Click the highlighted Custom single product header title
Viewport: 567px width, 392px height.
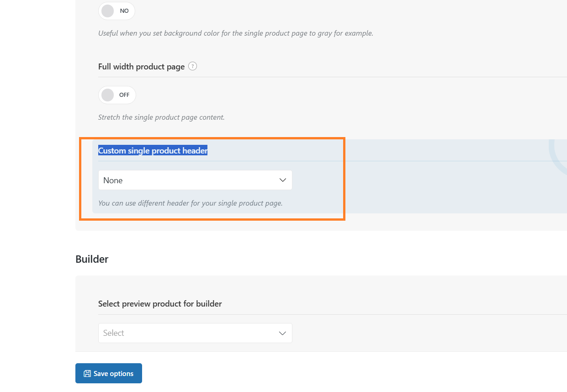pos(153,151)
